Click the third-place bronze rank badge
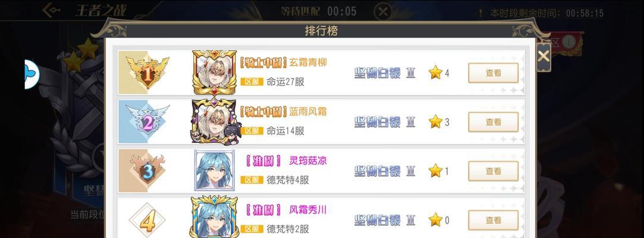This screenshot has width=644, height=238. coord(147,170)
